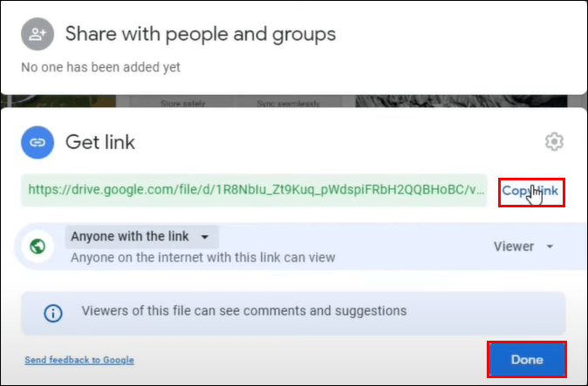588x386 pixels.
Task: Click the Done button
Action: [x=527, y=359]
